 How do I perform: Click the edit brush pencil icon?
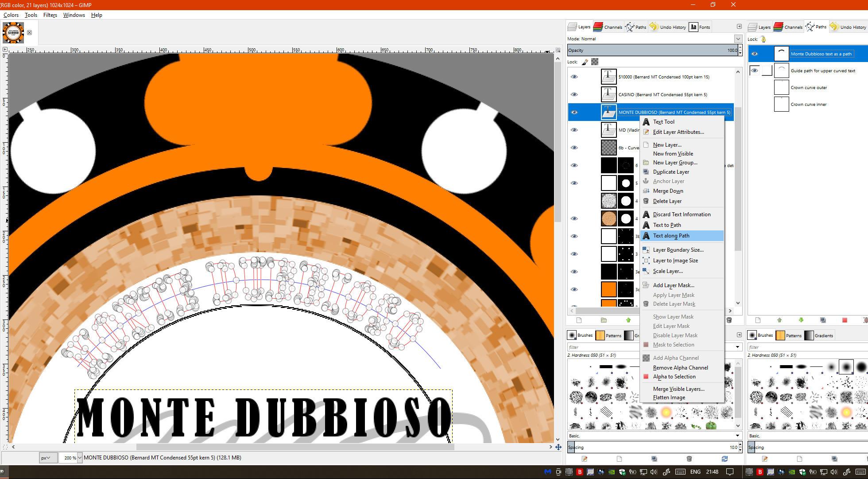pos(585,459)
